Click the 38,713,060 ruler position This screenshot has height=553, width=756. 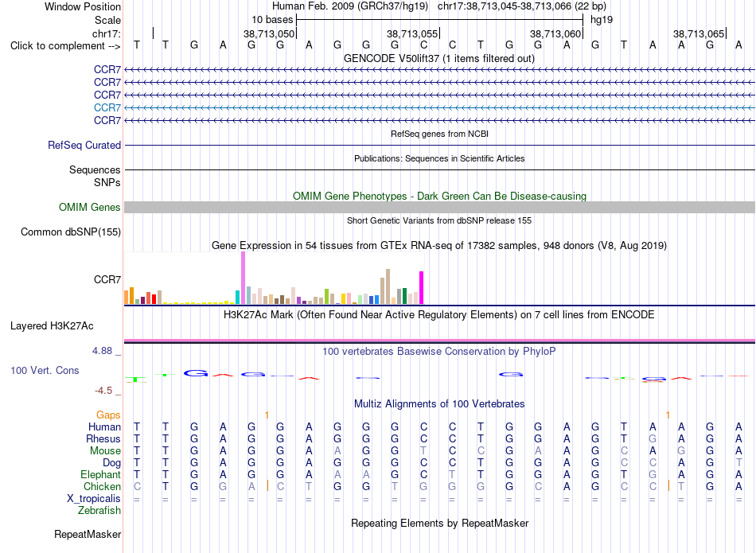(x=555, y=33)
